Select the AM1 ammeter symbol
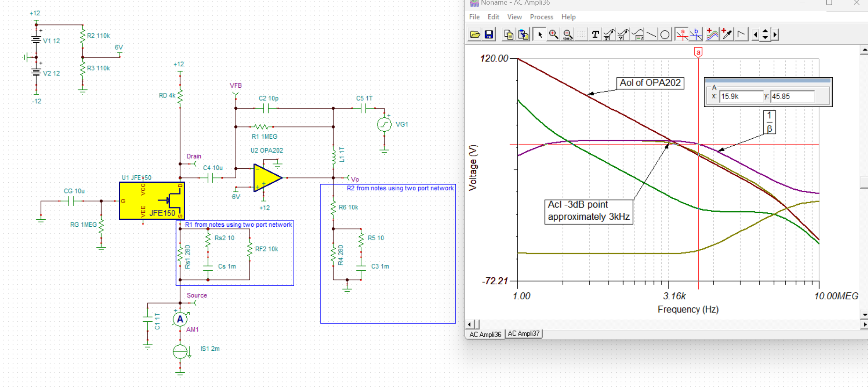Viewport: 868px width, 387px height. point(180,319)
